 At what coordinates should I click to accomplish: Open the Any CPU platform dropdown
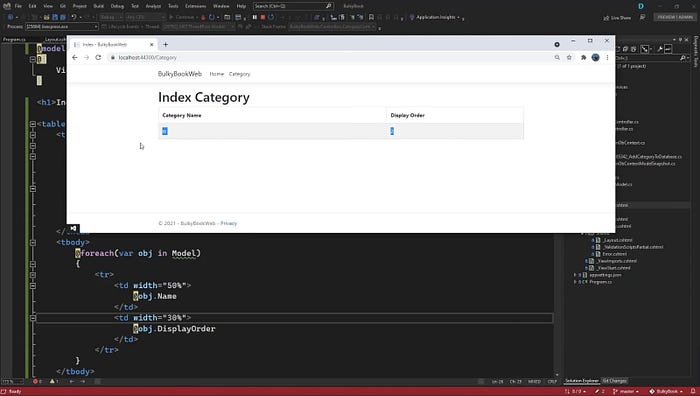[x=145, y=17]
